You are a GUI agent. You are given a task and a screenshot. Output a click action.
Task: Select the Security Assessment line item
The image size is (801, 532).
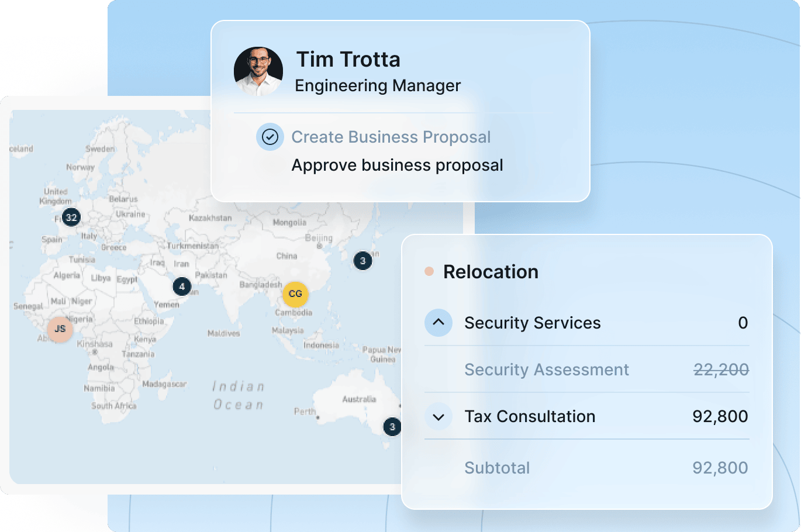[x=546, y=369]
